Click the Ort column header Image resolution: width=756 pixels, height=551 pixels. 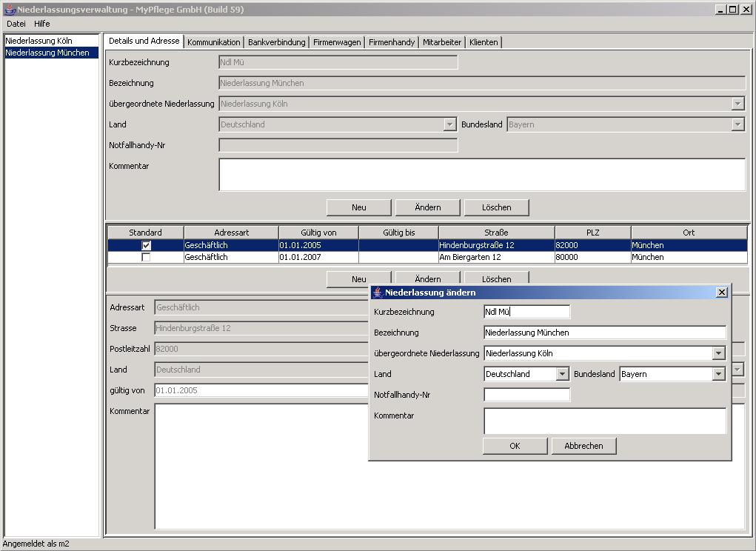689,233
